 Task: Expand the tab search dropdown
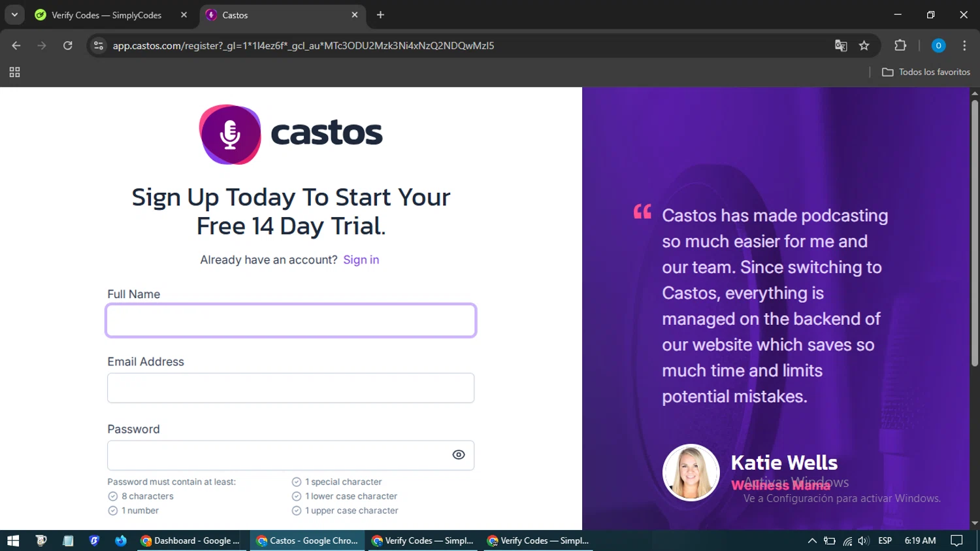point(14,14)
